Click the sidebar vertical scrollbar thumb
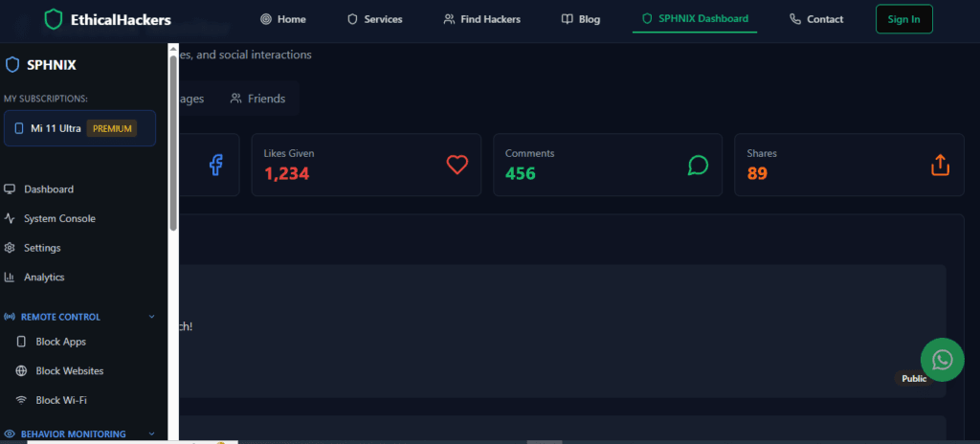Image resolution: width=980 pixels, height=444 pixels. pyautogui.click(x=173, y=145)
